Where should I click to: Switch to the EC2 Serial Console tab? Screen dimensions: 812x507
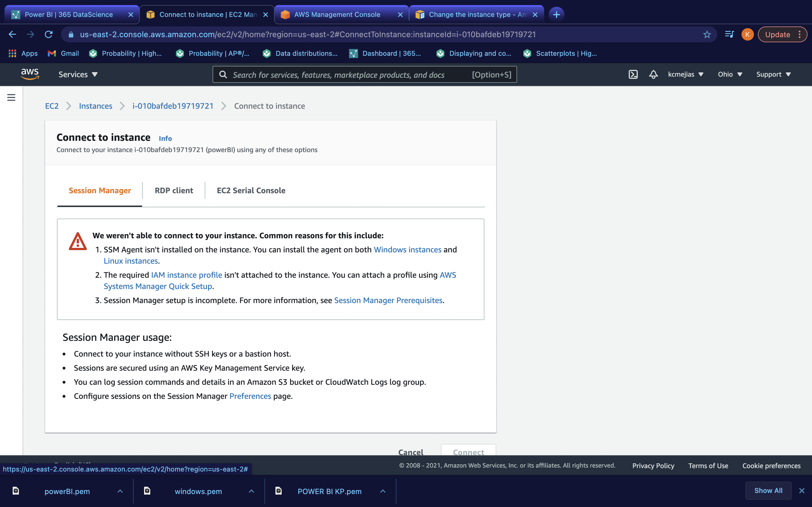251,190
